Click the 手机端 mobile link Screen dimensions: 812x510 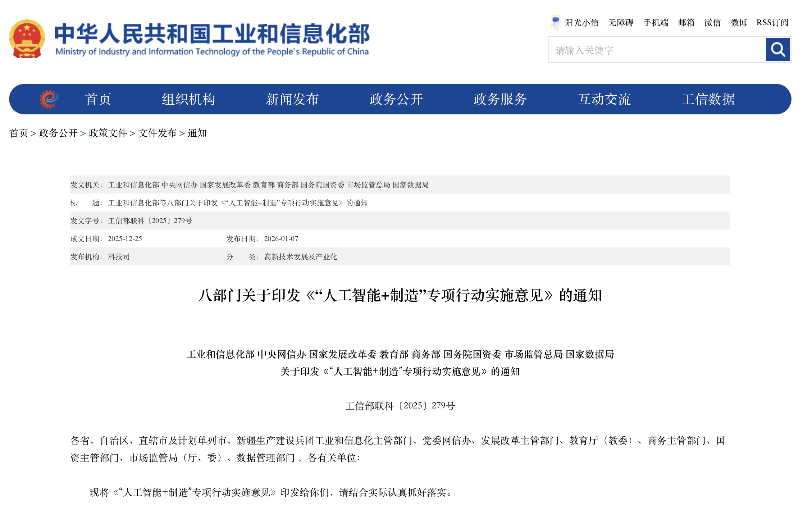click(656, 23)
